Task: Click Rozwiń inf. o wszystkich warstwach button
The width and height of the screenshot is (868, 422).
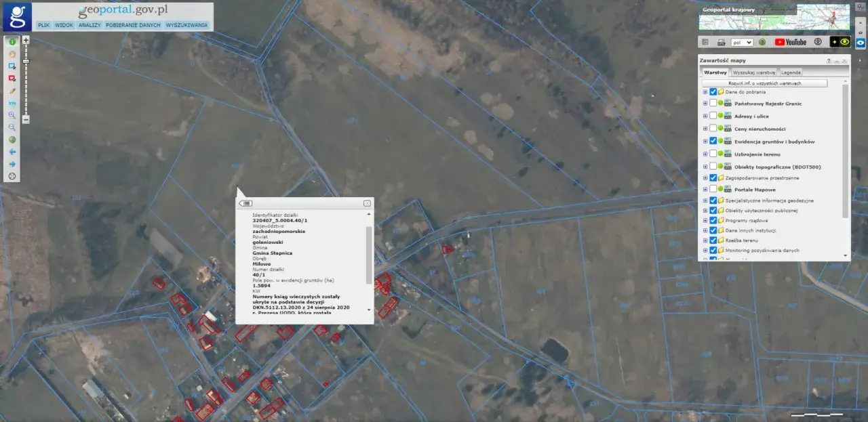Action: click(x=764, y=83)
